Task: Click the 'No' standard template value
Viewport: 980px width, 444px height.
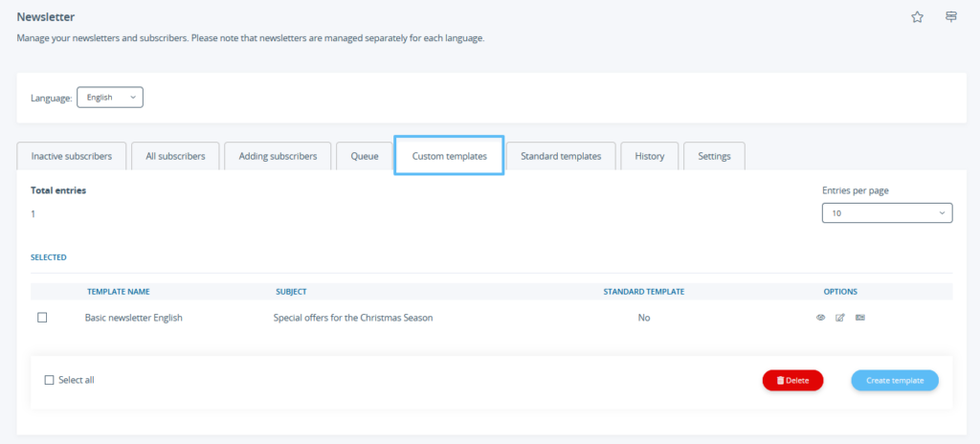Action: click(644, 318)
